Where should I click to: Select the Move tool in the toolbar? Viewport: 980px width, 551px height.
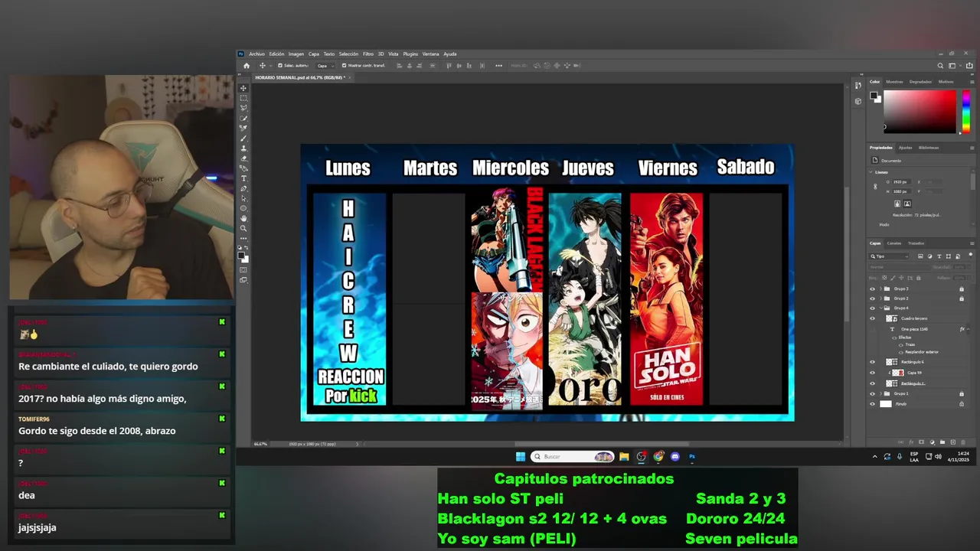(242, 87)
